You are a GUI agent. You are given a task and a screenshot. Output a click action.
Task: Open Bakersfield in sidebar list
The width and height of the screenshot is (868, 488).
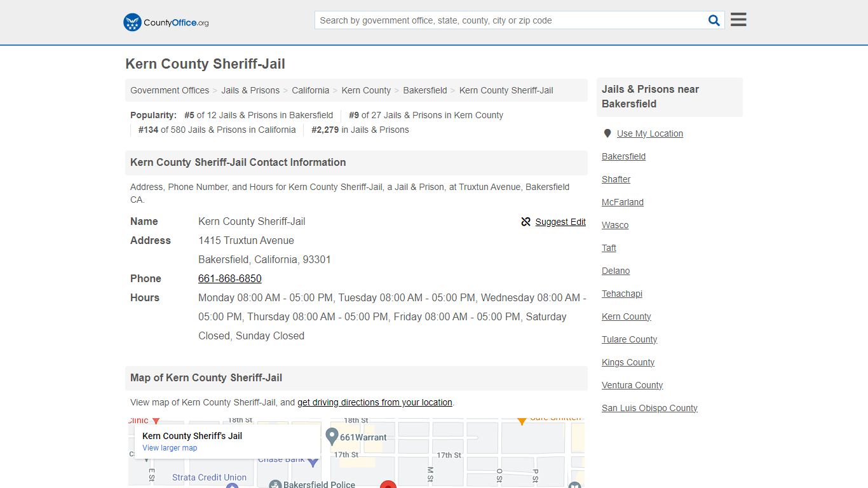623,156
